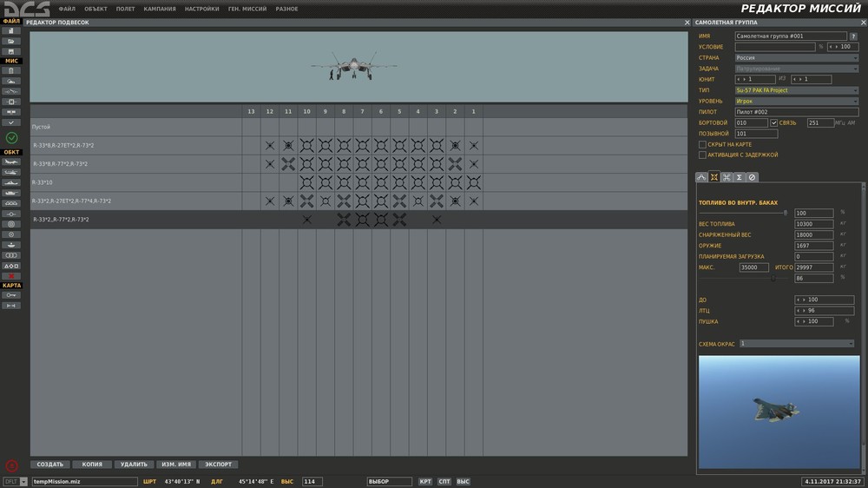The image size is (868, 488).
Task: Open the summary sigma tab icon
Action: [739, 177]
